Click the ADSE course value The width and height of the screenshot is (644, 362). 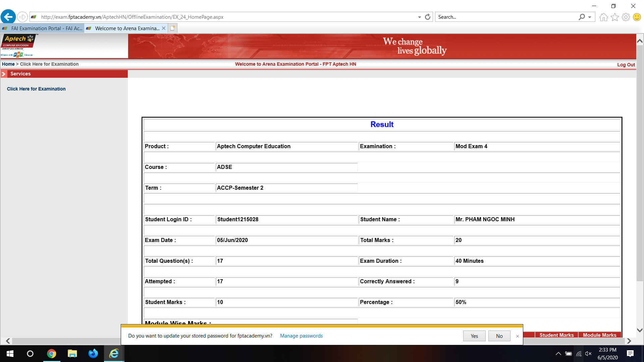(224, 167)
